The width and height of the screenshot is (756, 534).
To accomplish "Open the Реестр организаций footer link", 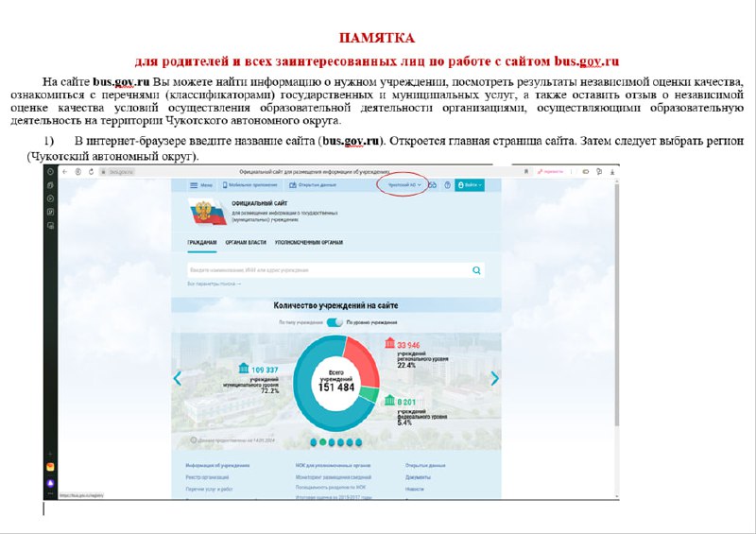I will pos(207,477).
